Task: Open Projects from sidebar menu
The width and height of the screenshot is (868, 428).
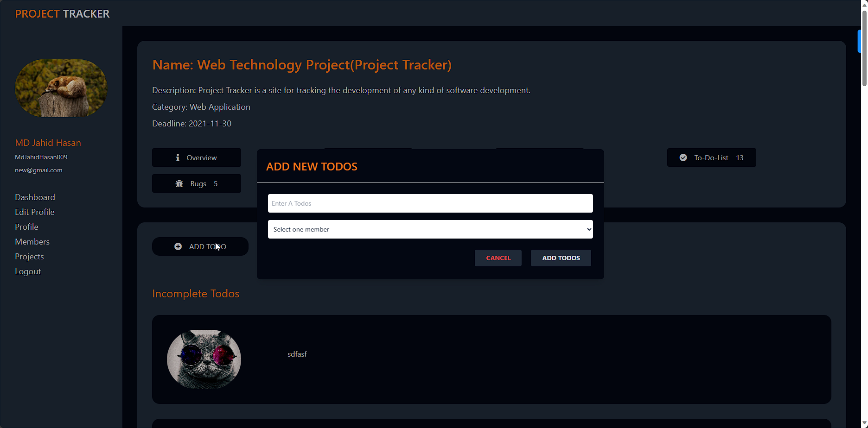Action: pyautogui.click(x=29, y=257)
